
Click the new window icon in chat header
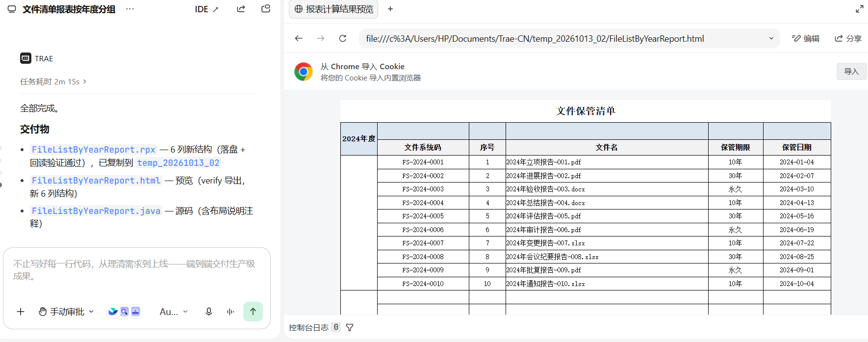click(266, 9)
